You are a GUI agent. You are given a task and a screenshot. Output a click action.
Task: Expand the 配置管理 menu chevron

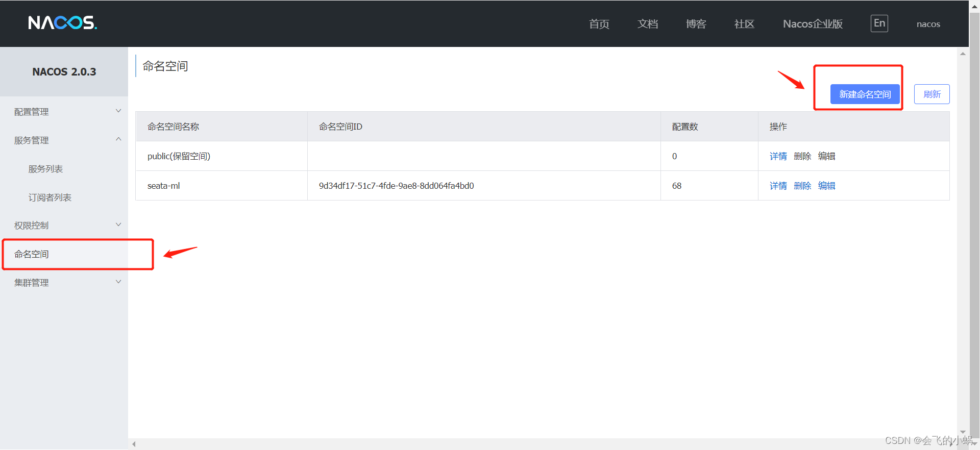[118, 111]
